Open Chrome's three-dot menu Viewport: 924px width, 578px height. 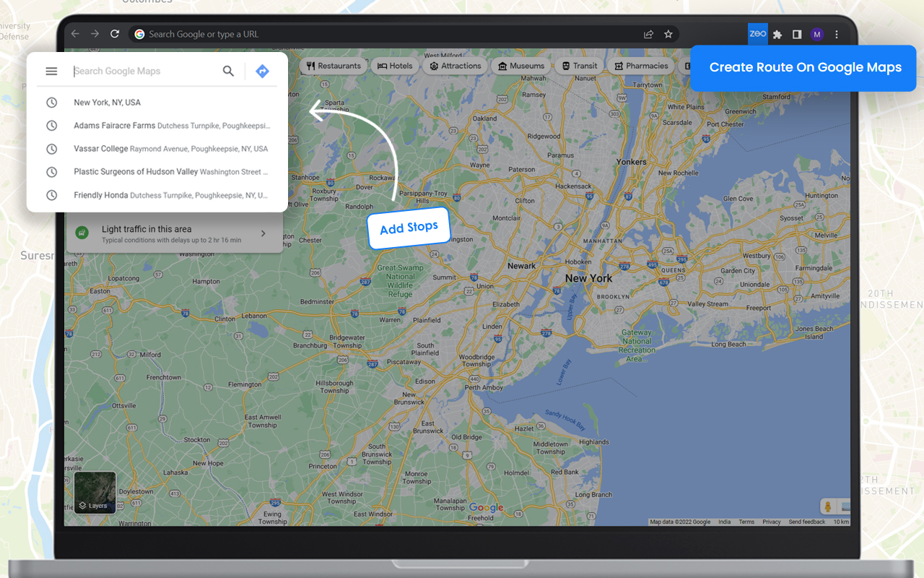tap(836, 34)
